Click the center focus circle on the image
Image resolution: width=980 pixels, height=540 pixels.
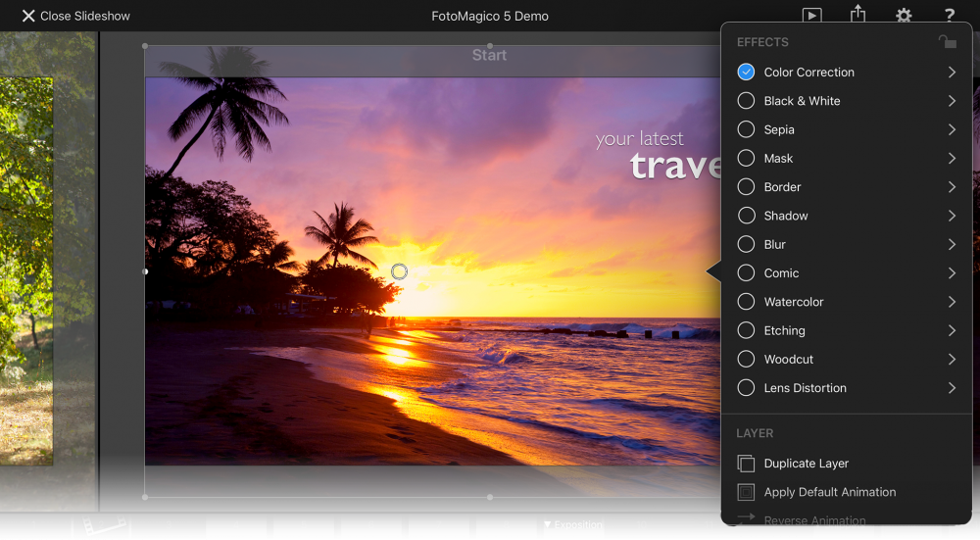tap(400, 271)
